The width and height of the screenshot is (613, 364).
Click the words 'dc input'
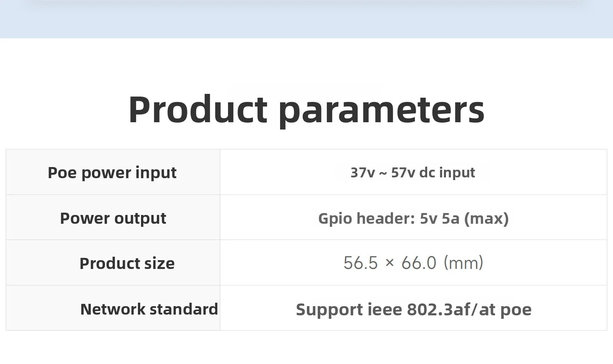click(447, 173)
